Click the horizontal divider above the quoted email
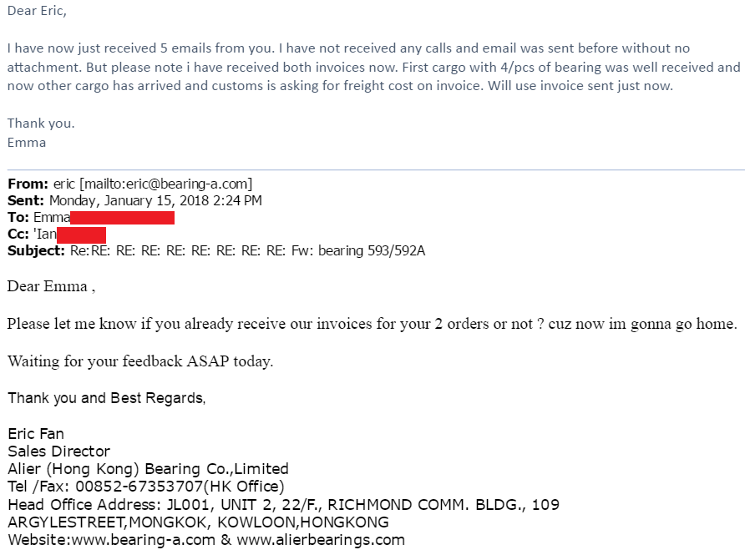This screenshot has width=745, height=560. pyautogui.click(x=376, y=169)
